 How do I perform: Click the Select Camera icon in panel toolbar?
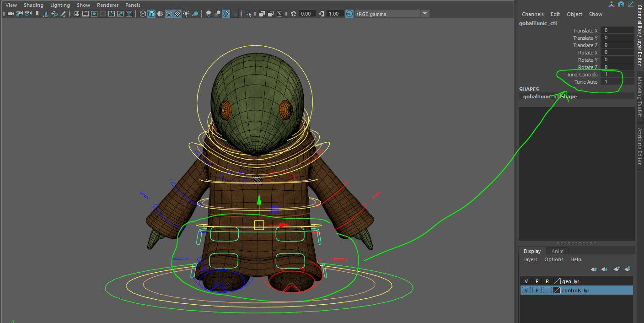pyautogui.click(x=11, y=14)
